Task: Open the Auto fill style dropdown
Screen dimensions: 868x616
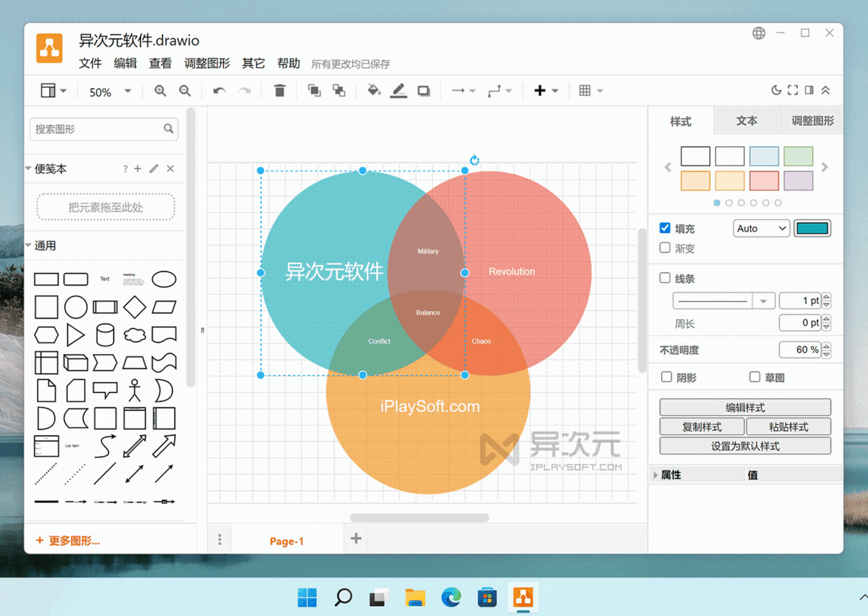Action: 761,228
